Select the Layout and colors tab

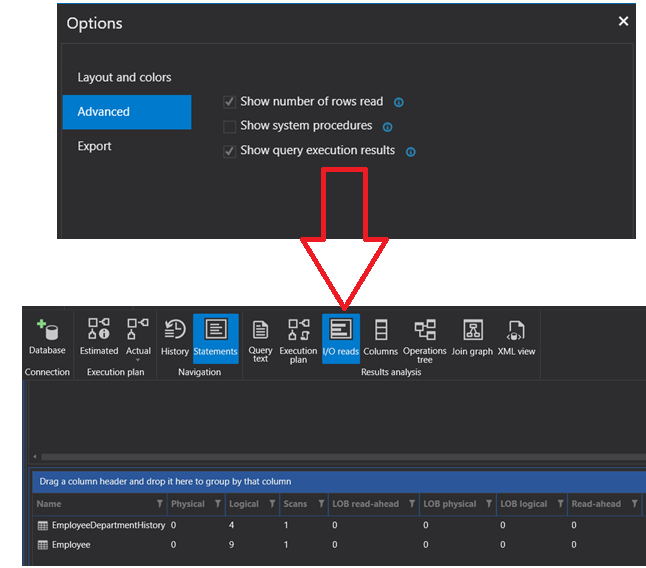coord(125,78)
